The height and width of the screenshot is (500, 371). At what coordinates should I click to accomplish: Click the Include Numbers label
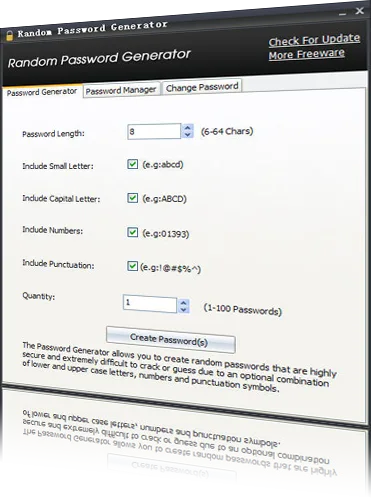click(x=52, y=230)
